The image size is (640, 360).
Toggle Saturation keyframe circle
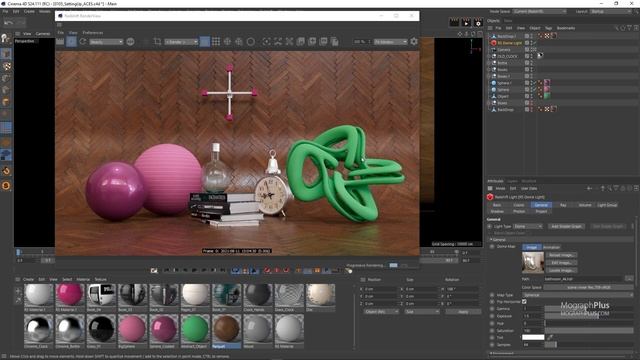point(492,330)
